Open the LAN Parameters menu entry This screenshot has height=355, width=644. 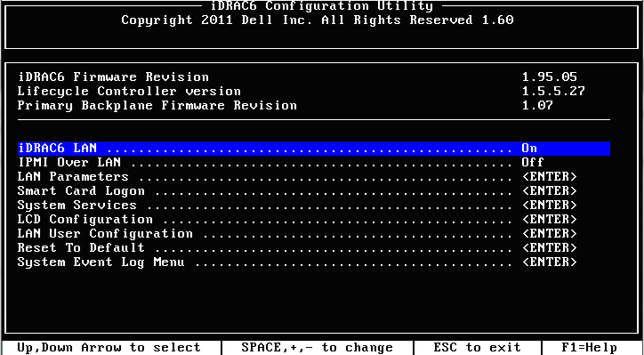pyautogui.click(x=73, y=177)
